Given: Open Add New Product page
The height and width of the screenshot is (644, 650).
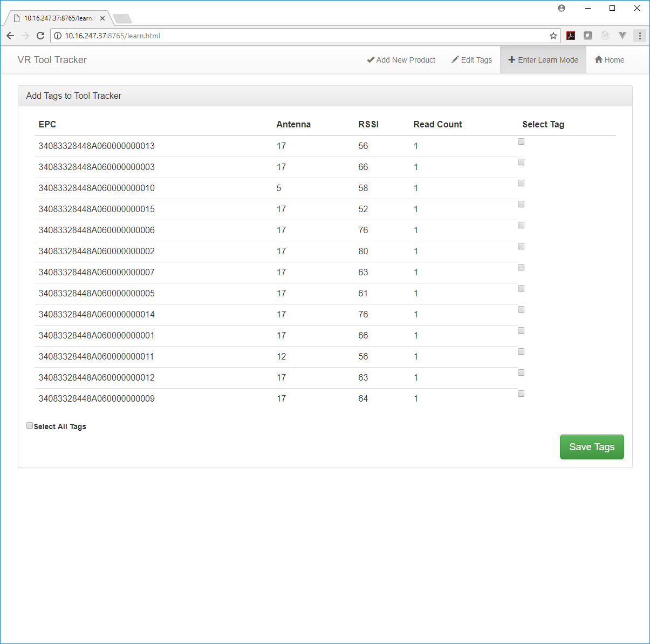Looking at the screenshot, I should (401, 60).
